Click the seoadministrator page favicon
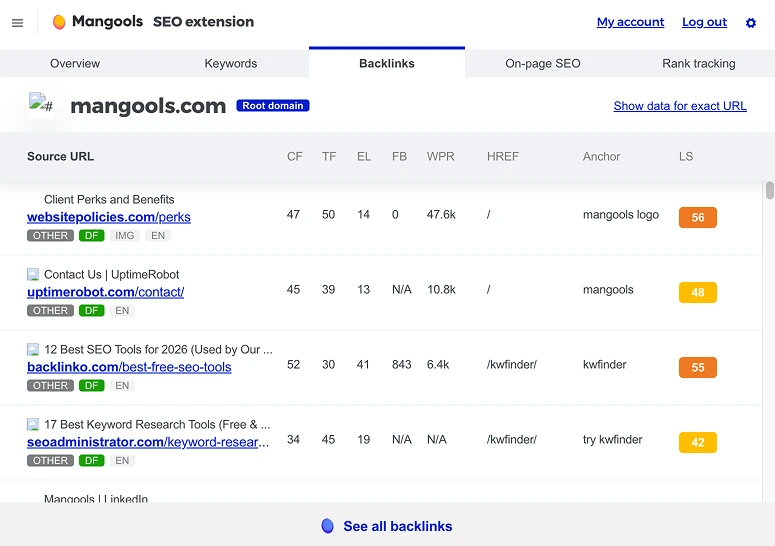Viewport: 775px width, 546px height. tap(33, 424)
